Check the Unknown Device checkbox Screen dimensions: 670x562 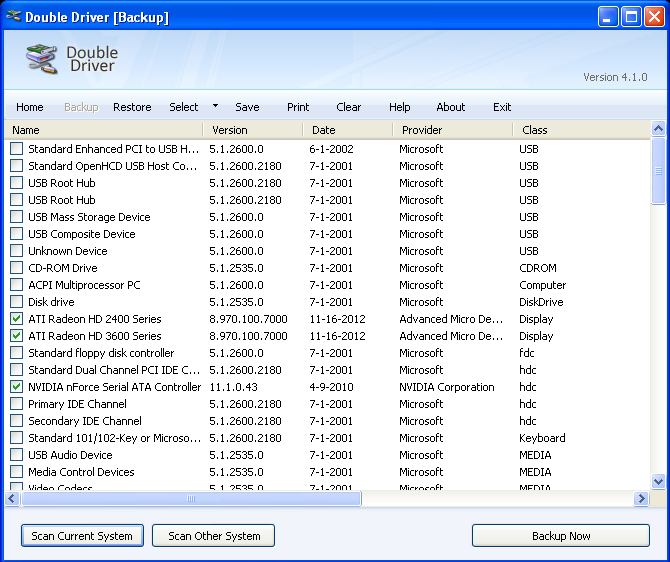click(16, 250)
